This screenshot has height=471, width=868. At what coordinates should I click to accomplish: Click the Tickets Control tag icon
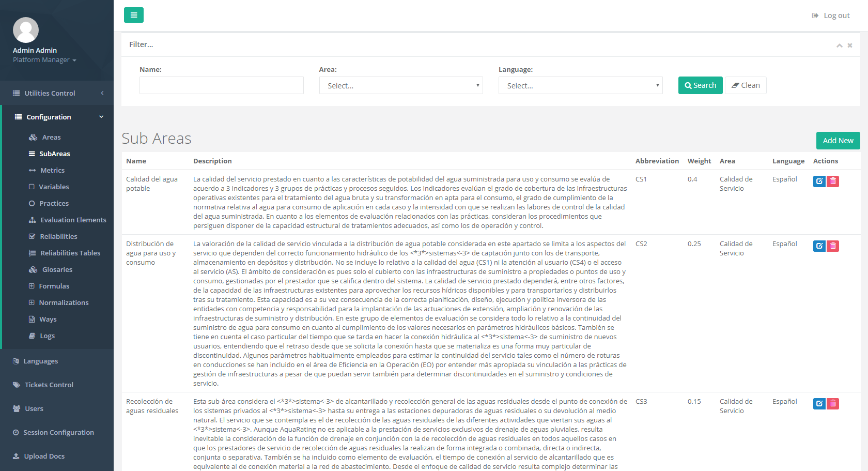point(16,385)
